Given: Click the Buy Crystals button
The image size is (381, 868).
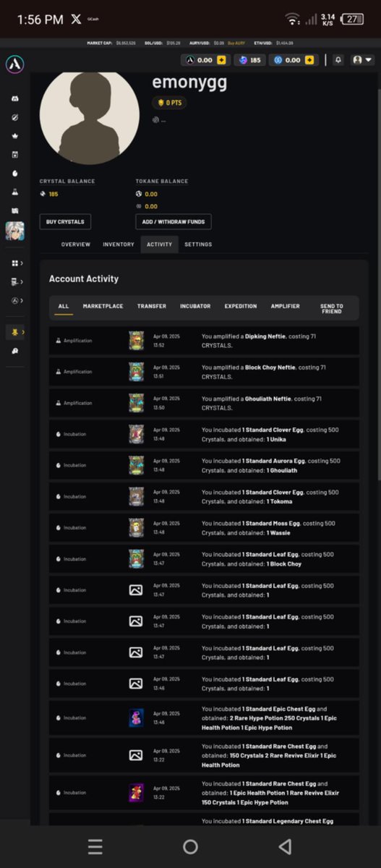Looking at the screenshot, I should 65,221.
